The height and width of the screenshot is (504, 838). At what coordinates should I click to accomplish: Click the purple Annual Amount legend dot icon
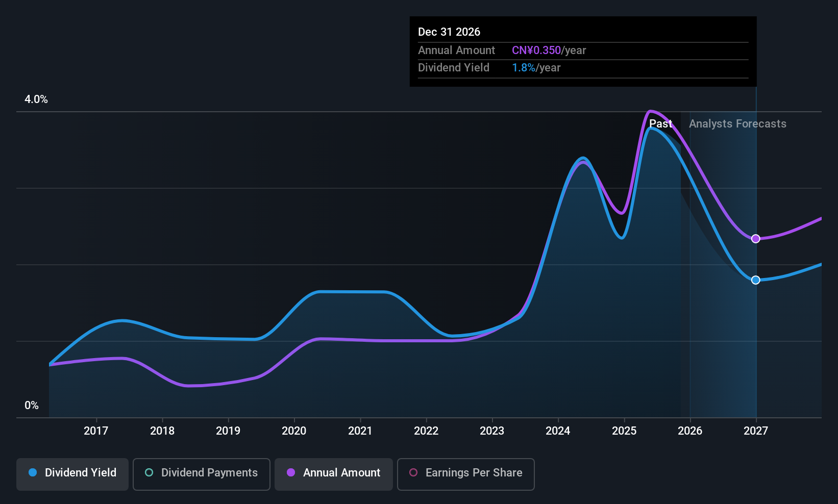point(290,473)
